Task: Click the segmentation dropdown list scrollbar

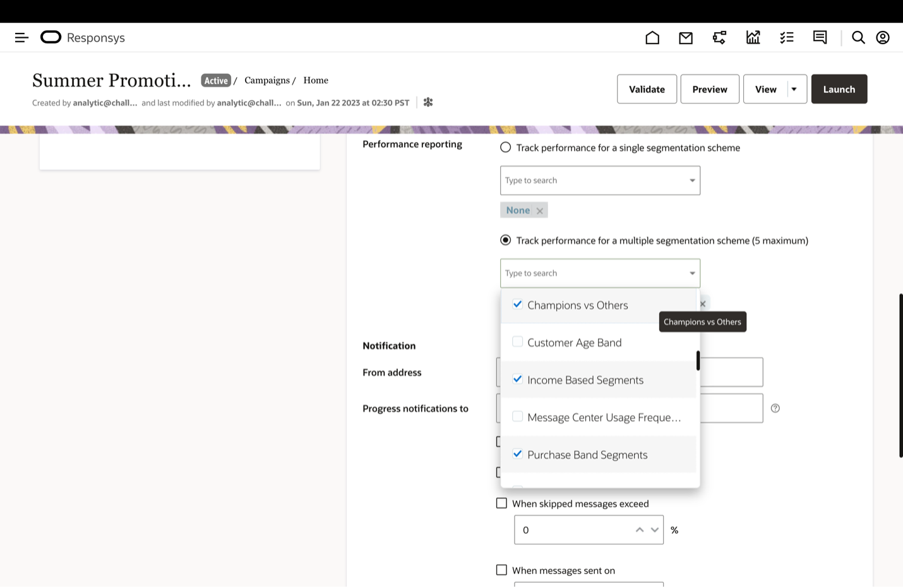Action: [698, 361]
